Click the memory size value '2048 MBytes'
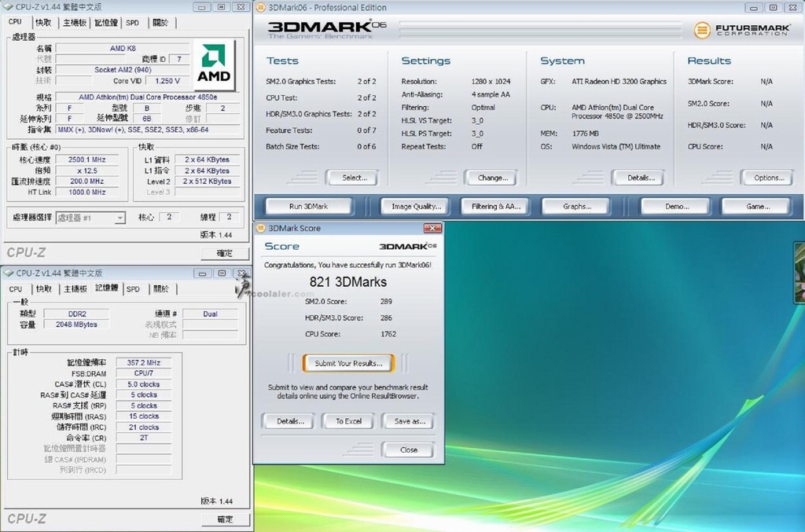The image size is (805, 532). pos(76,325)
